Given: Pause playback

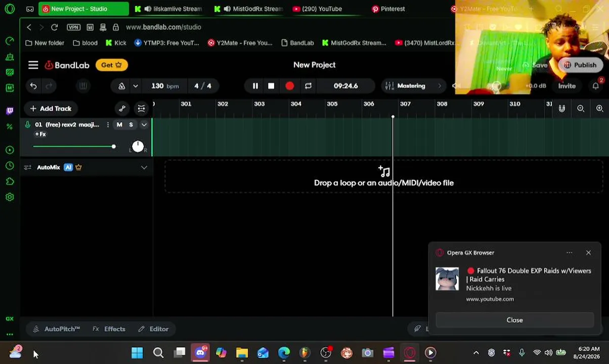Looking at the screenshot, I should [255, 86].
